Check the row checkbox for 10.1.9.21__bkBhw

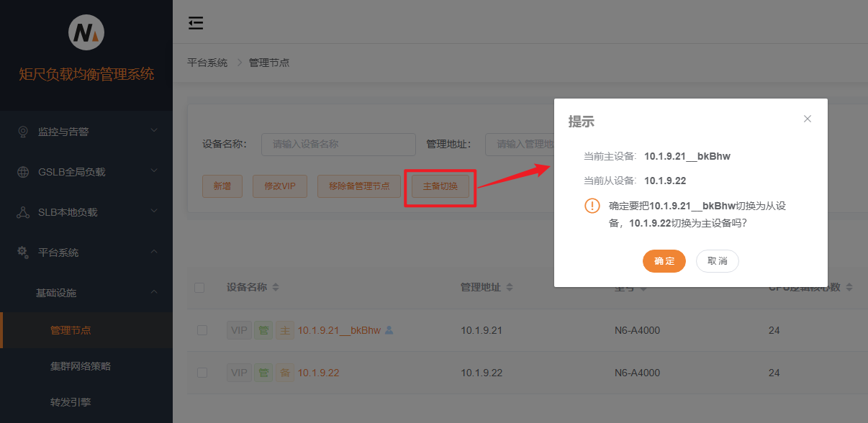point(202,330)
